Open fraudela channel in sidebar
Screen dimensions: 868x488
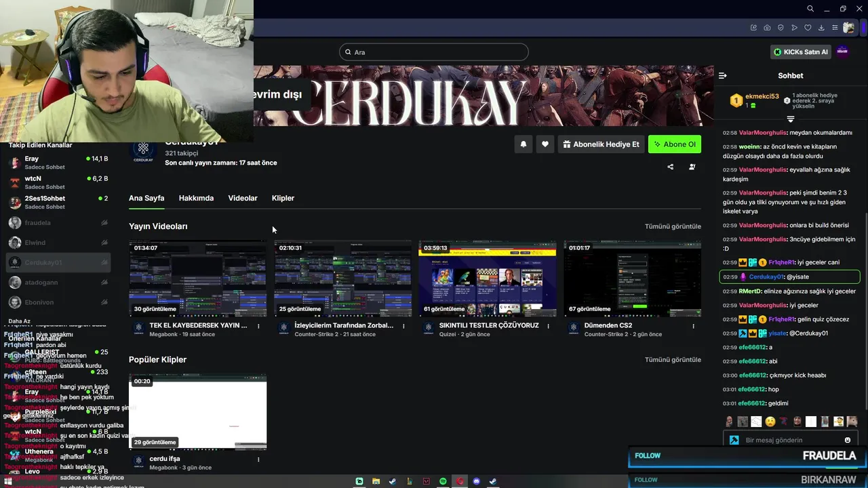pyautogui.click(x=58, y=222)
